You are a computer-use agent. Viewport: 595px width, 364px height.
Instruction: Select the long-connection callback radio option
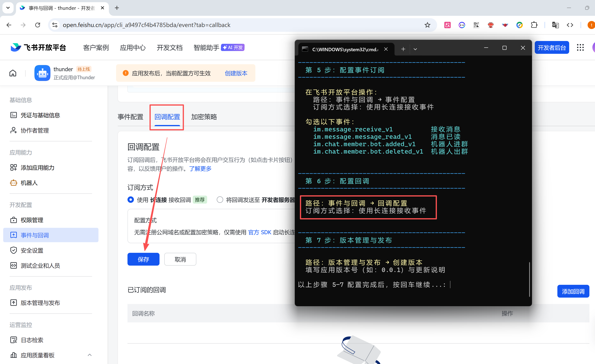pos(131,200)
